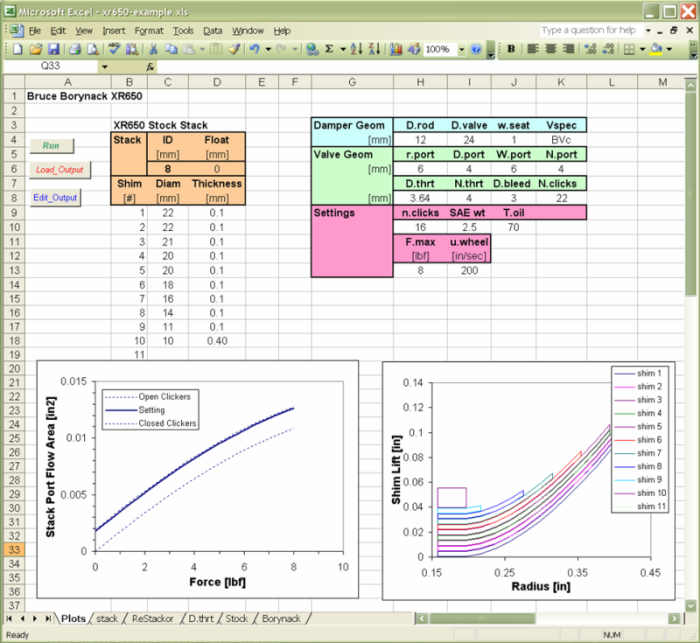Image resolution: width=700 pixels, height=643 pixels.
Task: Click the green Run button
Action: click(51, 146)
